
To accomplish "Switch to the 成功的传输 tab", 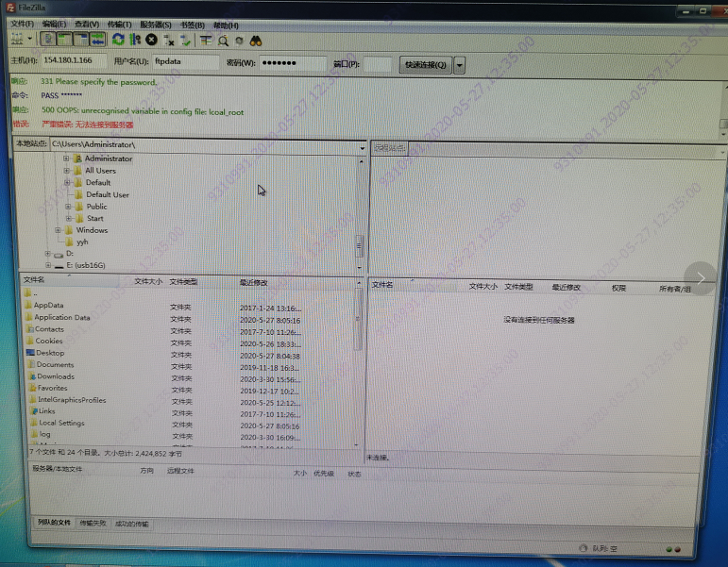I will (x=132, y=524).
